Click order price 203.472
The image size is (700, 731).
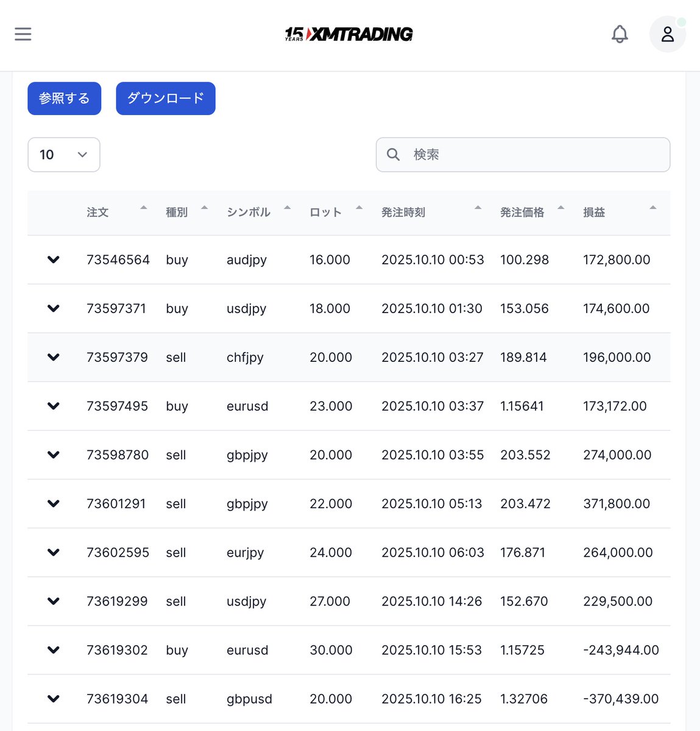[x=525, y=503]
